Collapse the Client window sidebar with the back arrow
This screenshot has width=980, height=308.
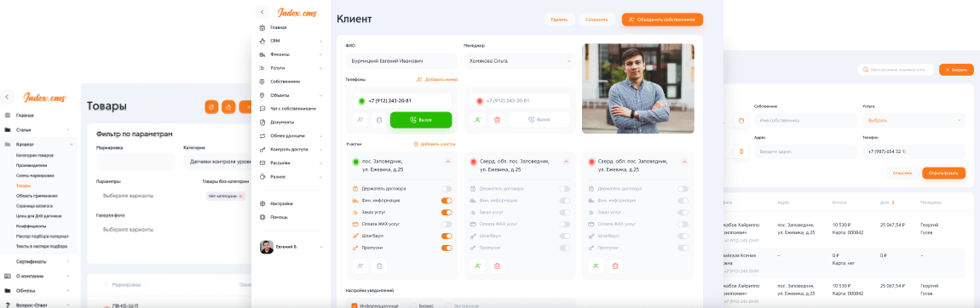[x=262, y=12]
